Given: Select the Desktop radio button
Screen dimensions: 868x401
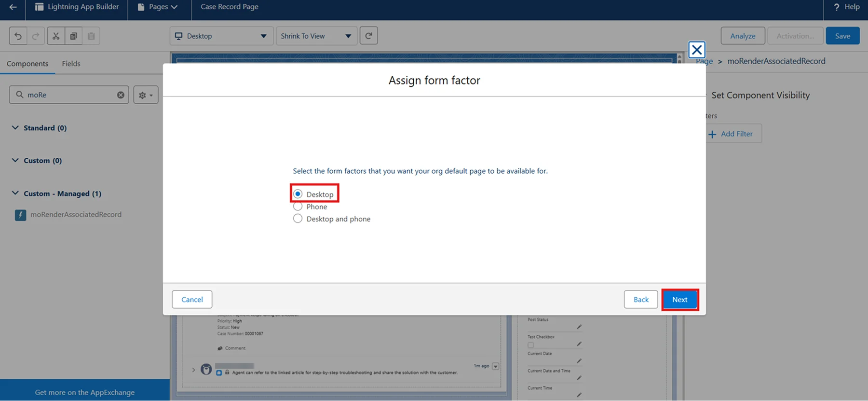Looking at the screenshot, I should (x=298, y=194).
